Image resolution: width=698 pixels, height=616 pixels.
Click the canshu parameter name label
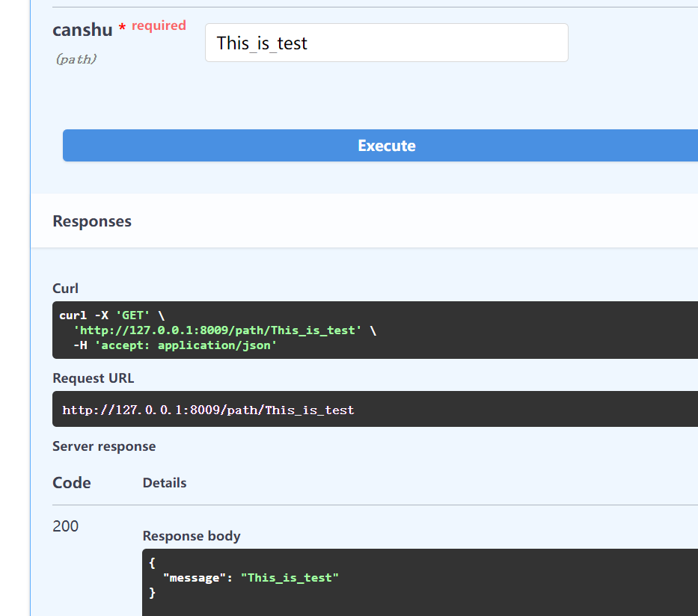tap(82, 30)
